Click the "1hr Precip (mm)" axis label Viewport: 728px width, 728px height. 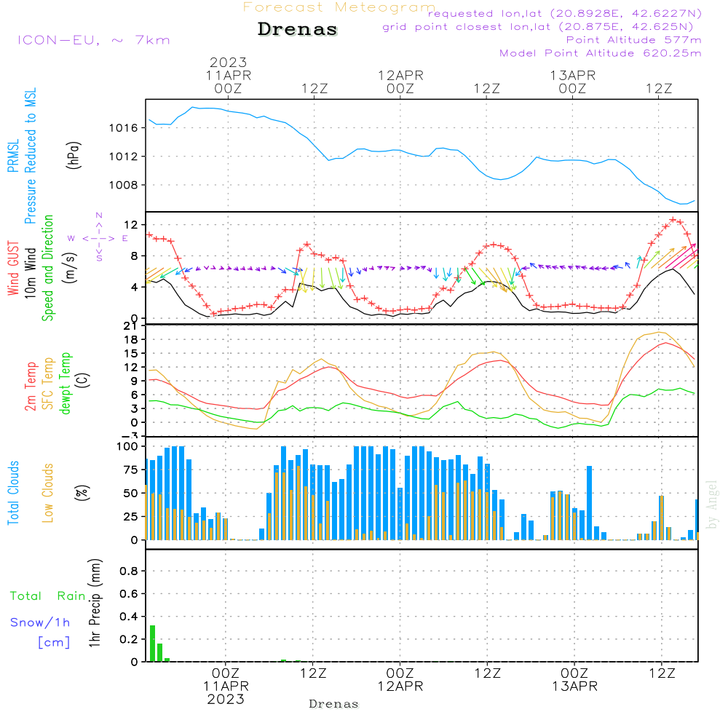click(x=95, y=603)
